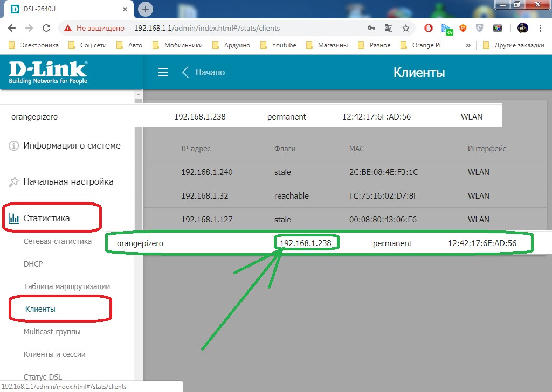Open Начальная настройка menu item

coord(67,182)
